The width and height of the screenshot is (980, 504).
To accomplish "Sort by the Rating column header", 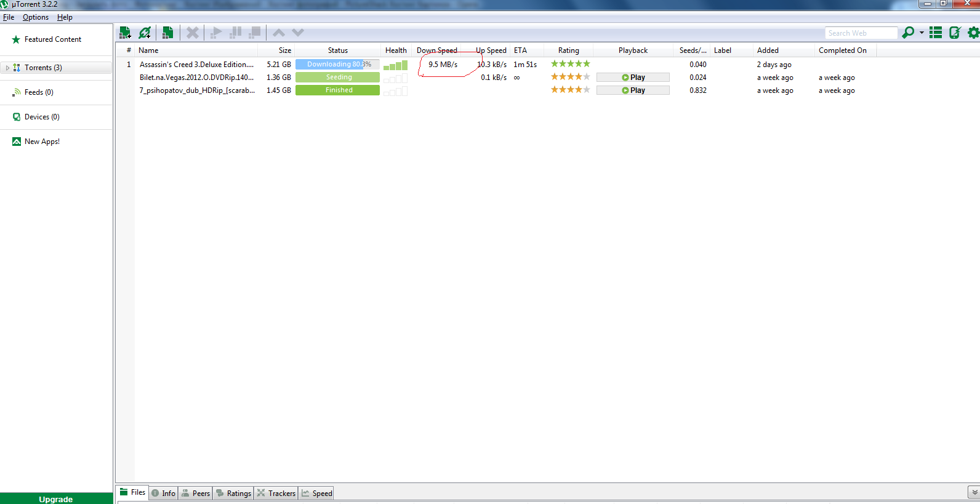I will coord(569,50).
